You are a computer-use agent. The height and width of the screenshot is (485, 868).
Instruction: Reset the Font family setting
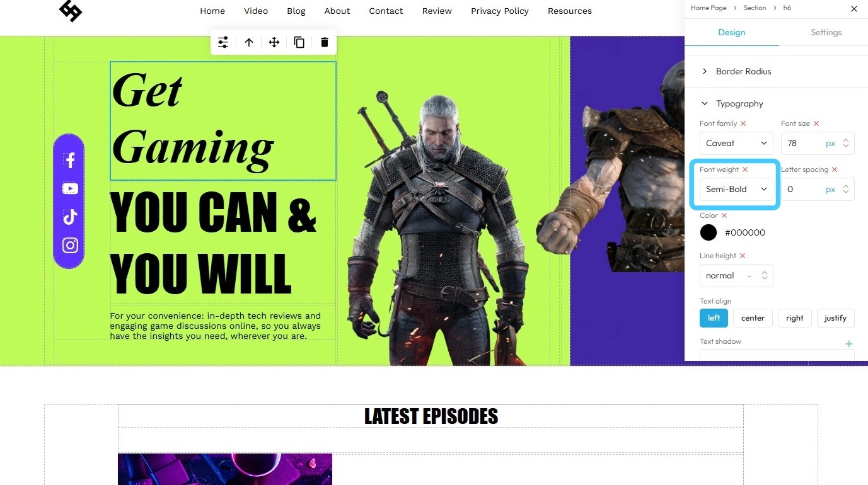743,123
